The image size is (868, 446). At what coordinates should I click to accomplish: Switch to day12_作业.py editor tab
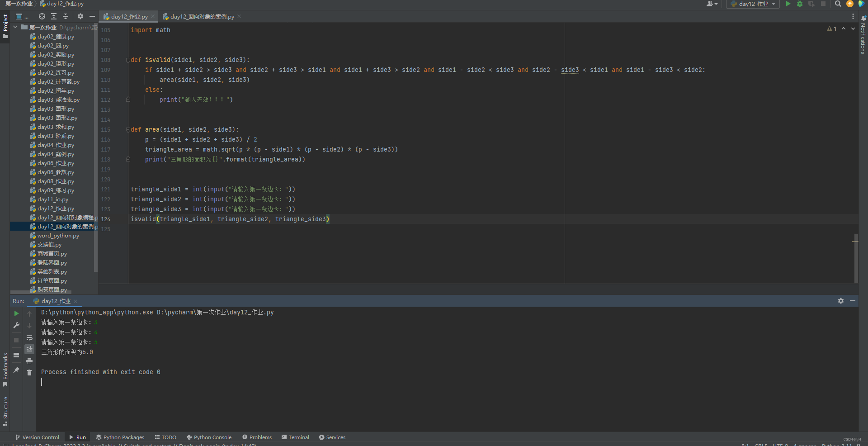point(129,16)
